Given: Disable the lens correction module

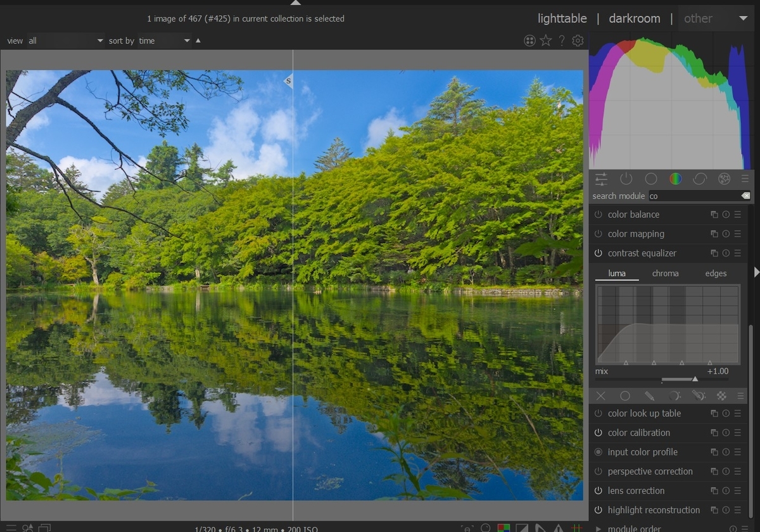Looking at the screenshot, I should point(598,491).
